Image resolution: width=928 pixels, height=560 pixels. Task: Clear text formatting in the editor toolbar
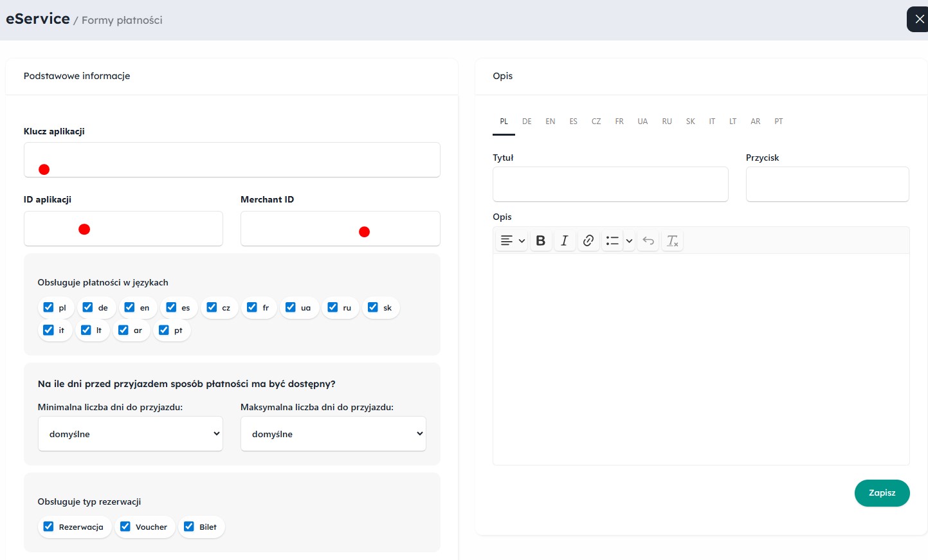672,240
